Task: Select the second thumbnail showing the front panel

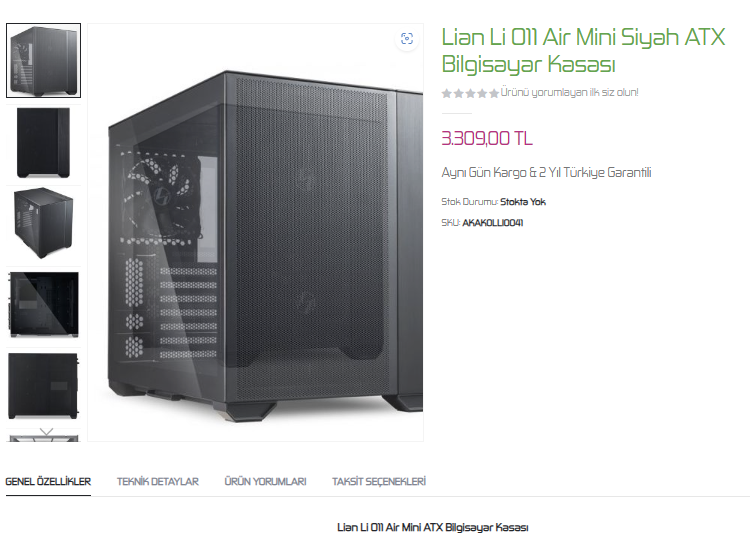Action: click(x=44, y=142)
